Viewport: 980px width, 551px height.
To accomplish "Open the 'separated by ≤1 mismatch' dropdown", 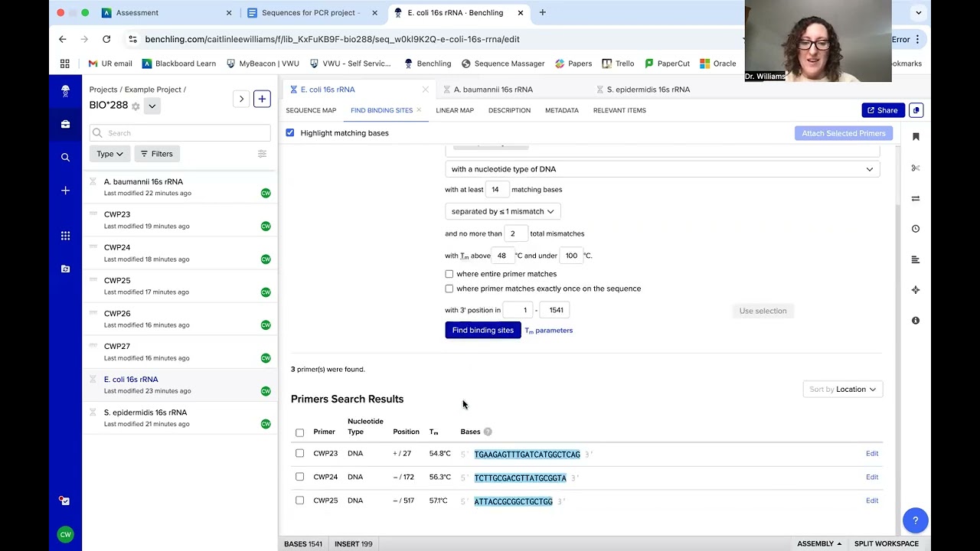I will (x=502, y=211).
